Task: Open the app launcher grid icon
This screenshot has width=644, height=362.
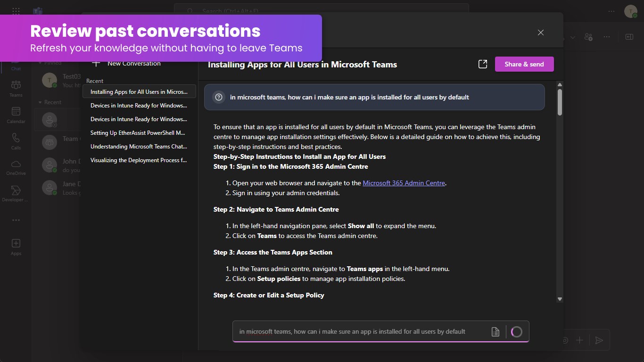Action: pyautogui.click(x=16, y=11)
